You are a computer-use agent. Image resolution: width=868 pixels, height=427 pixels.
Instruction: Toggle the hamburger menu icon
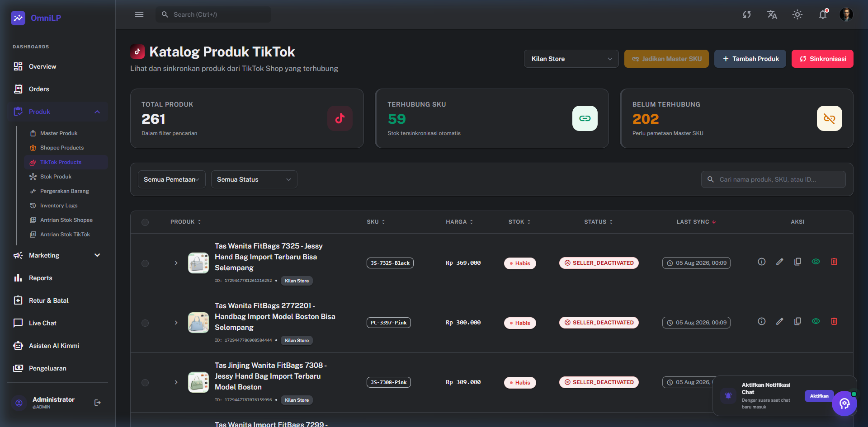(x=139, y=14)
